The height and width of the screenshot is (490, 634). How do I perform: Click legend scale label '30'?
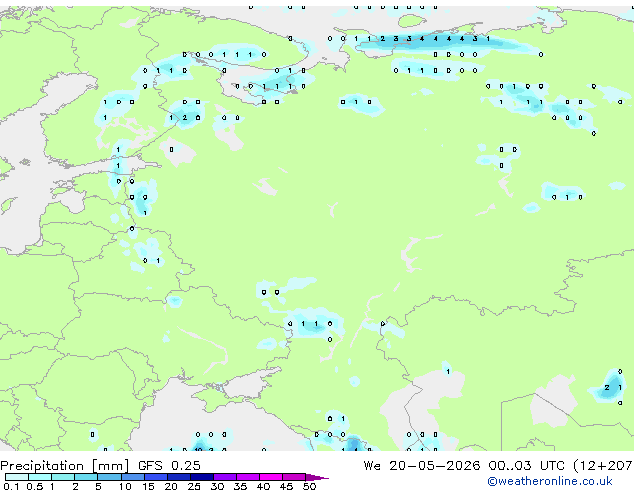217,486
